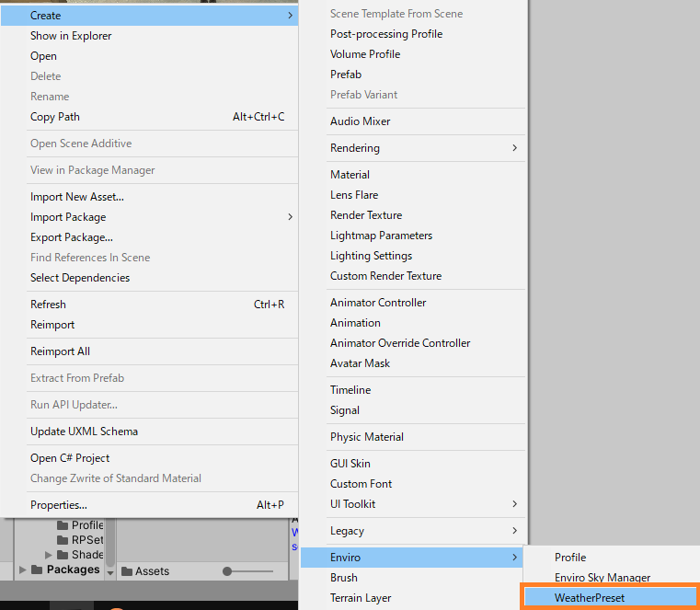The width and height of the screenshot is (700, 610).
Task: Create a Signal asset
Action: point(413,410)
